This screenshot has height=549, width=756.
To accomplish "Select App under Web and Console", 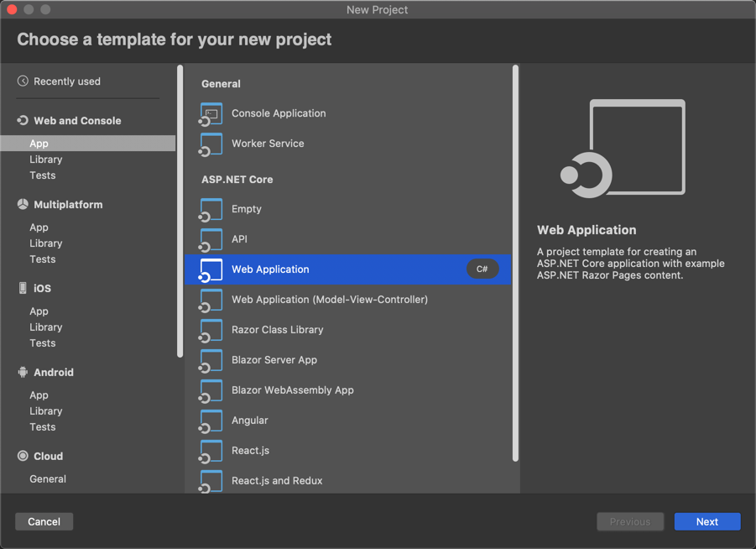I will click(39, 143).
